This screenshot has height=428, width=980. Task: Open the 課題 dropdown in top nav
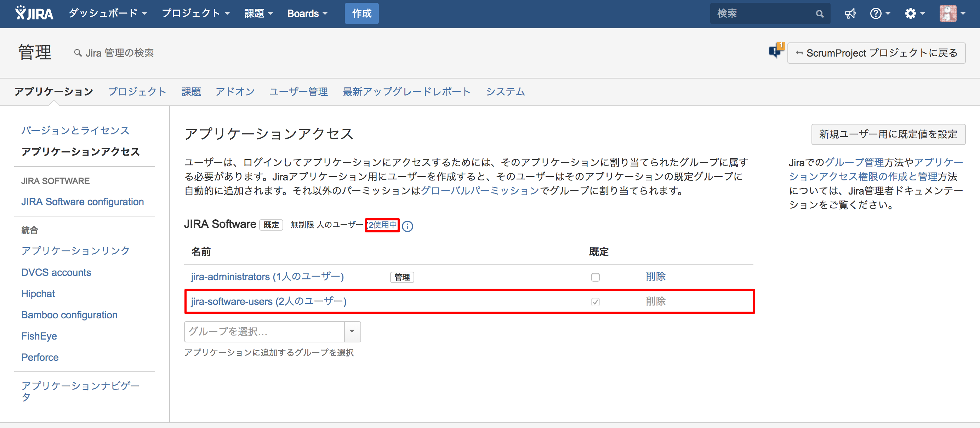[259, 14]
